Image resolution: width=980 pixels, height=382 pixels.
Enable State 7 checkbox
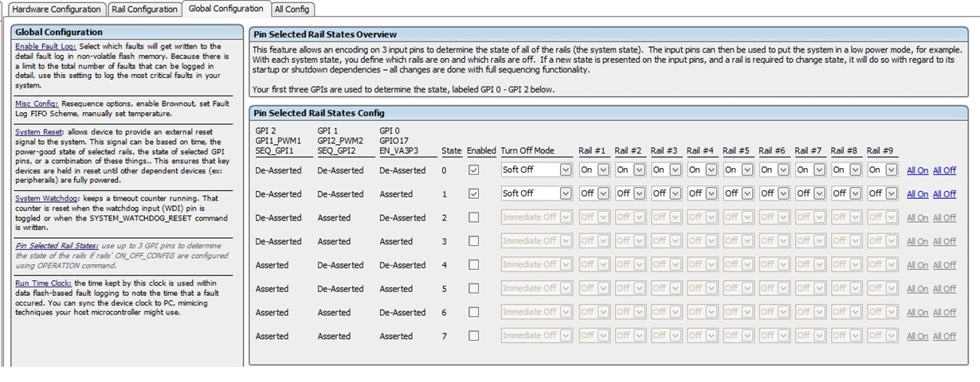(x=474, y=336)
